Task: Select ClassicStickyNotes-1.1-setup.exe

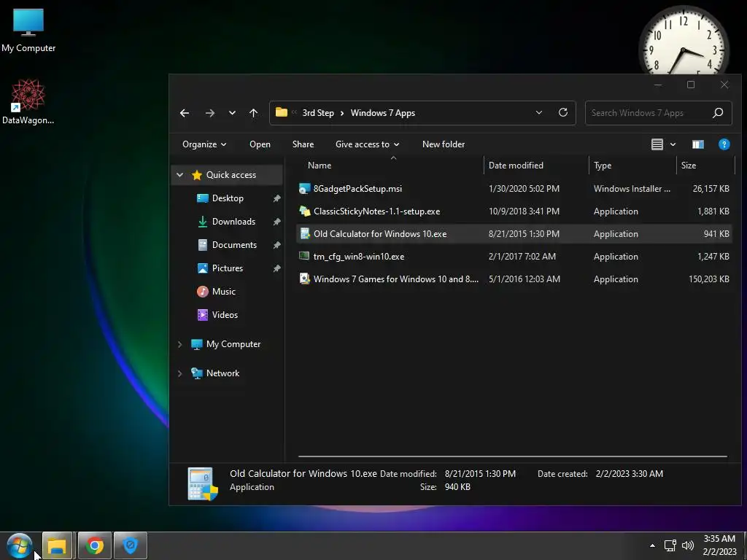Action: coord(376,211)
